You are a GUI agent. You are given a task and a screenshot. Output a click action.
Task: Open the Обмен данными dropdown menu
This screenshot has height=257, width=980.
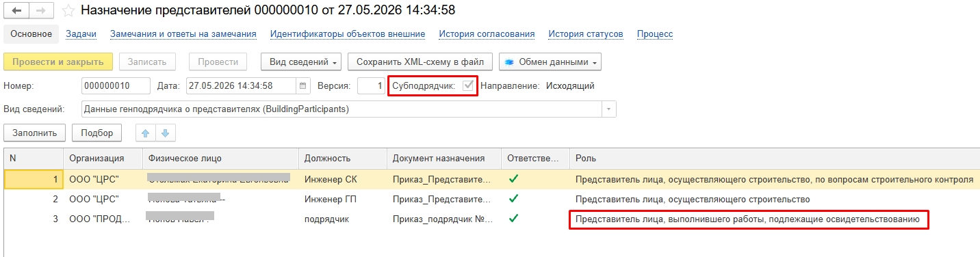coord(551,62)
